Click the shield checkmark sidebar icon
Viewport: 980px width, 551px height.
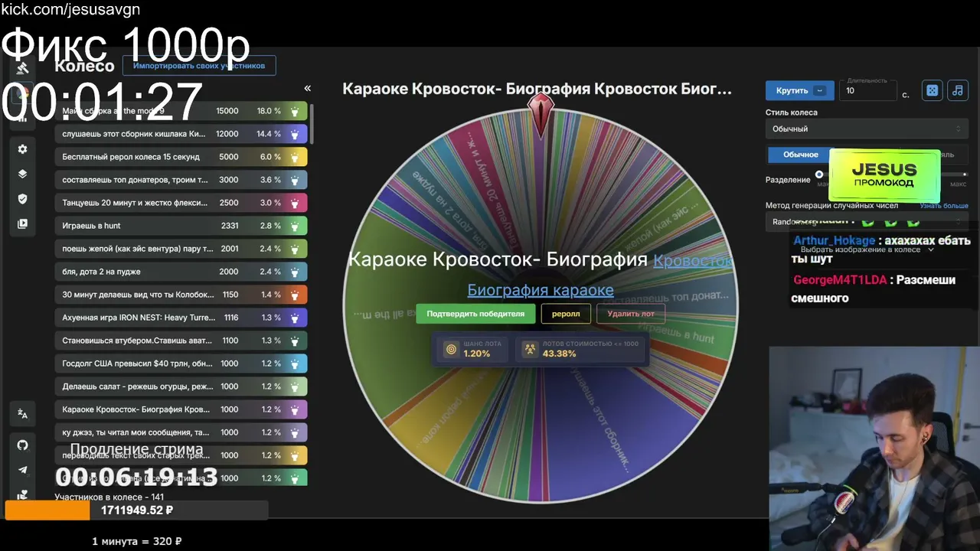coord(23,199)
